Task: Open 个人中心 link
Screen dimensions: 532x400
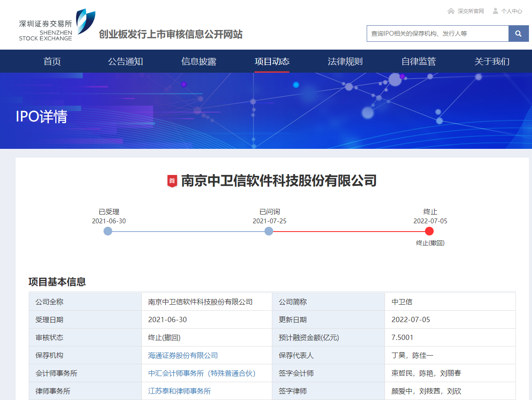Action: click(x=512, y=11)
